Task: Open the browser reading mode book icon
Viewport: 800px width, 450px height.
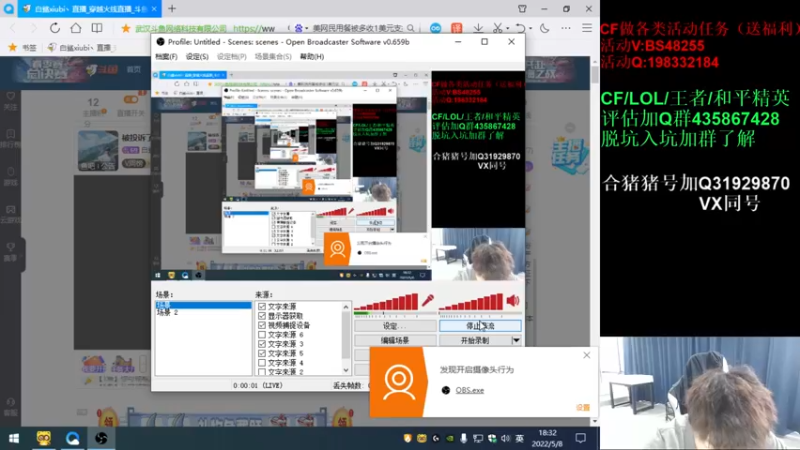Action: click(97, 28)
